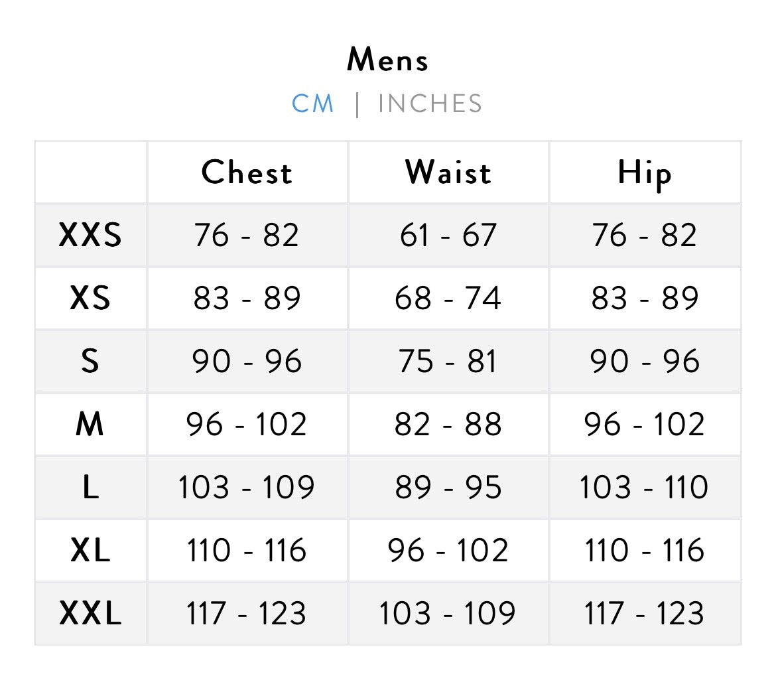Select the Hip column header

(644, 173)
